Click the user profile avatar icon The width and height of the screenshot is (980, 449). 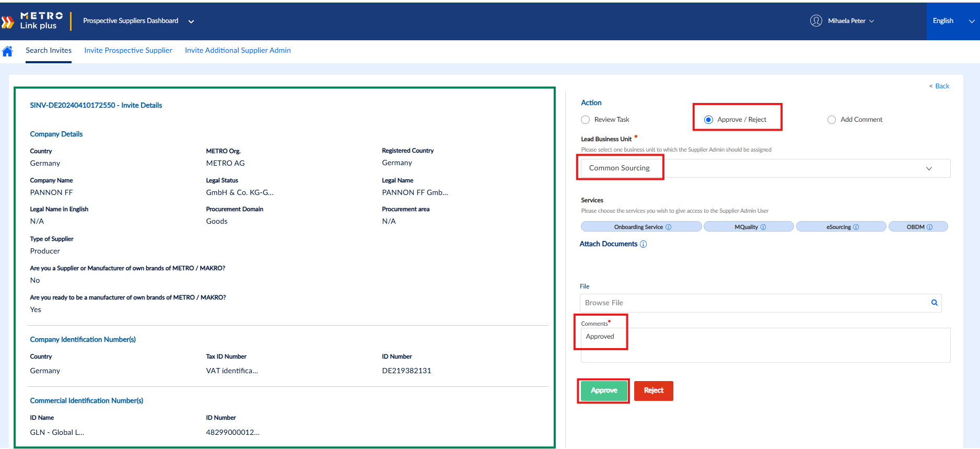pyautogui.click(x=816, y=21)
